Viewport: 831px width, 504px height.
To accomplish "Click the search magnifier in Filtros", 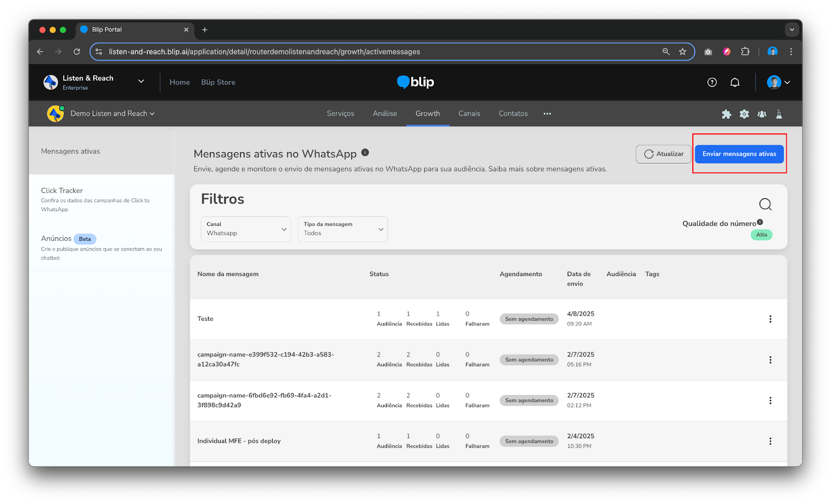I will (765, 205).
